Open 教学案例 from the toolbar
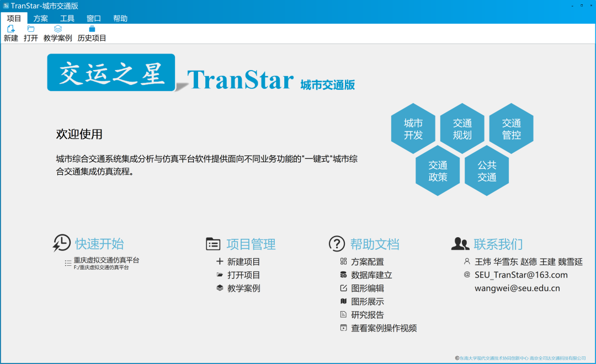 coord(58,29)
